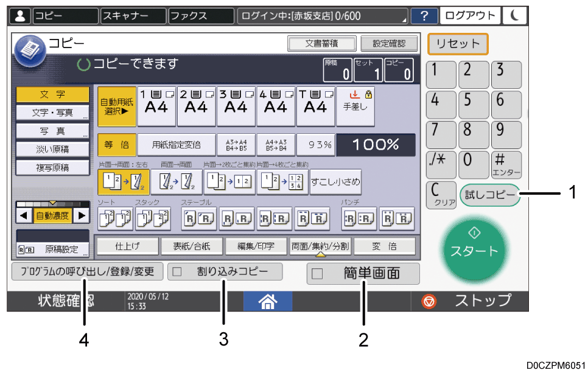The image size is (588, 373).
Task: Open 仕上げ finishing options
Action: tap(127, 246)
